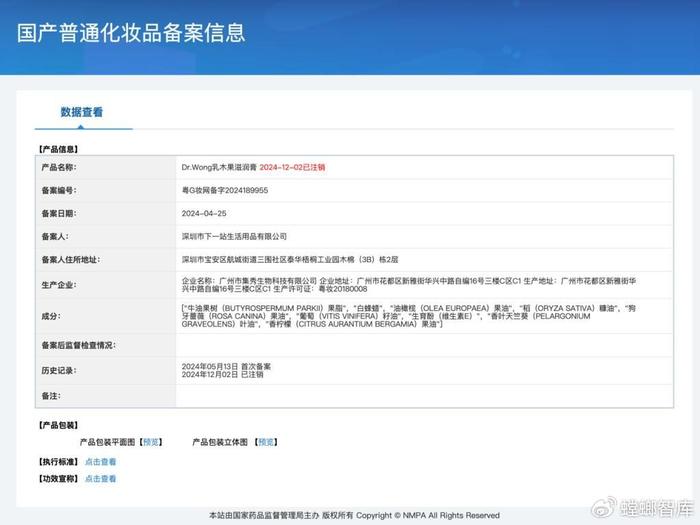Click the filer address value in 宝安区
This screenshot has width=700, height=525.
(290, 259)
